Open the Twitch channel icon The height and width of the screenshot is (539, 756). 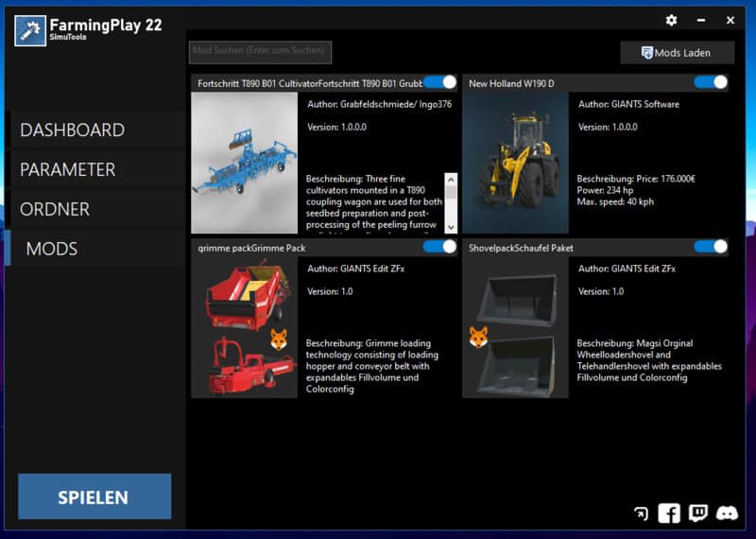click(697, 513)
